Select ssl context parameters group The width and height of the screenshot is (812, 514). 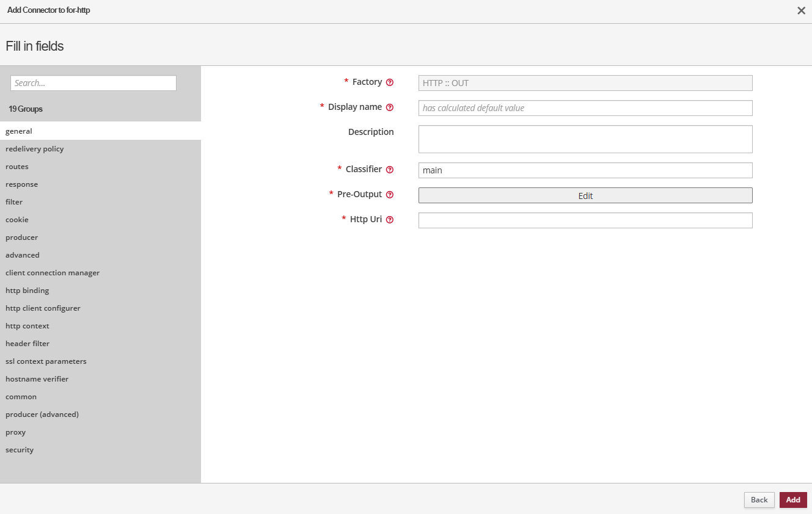tap(46, 361)
